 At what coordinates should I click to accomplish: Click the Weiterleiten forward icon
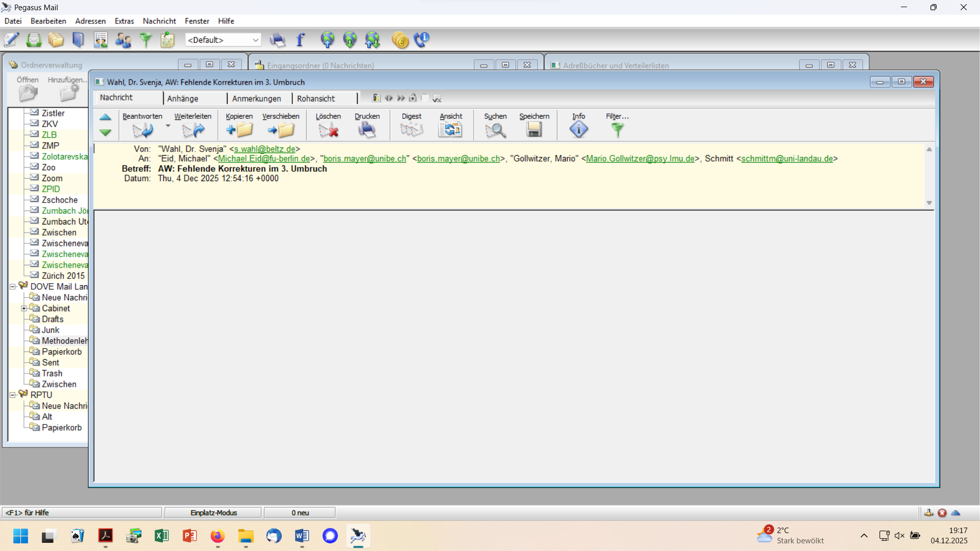point(193,130)
